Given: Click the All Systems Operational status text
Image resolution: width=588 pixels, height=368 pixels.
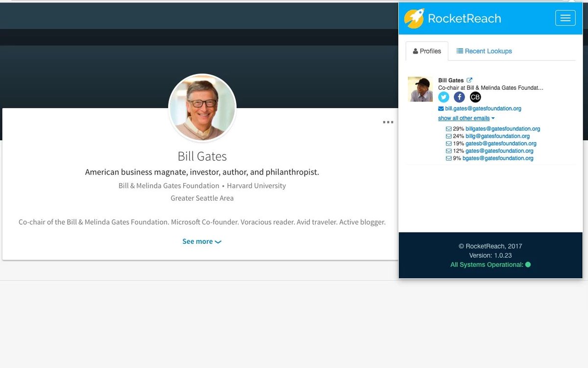Looking at the screenshot, I should (487, 264).
